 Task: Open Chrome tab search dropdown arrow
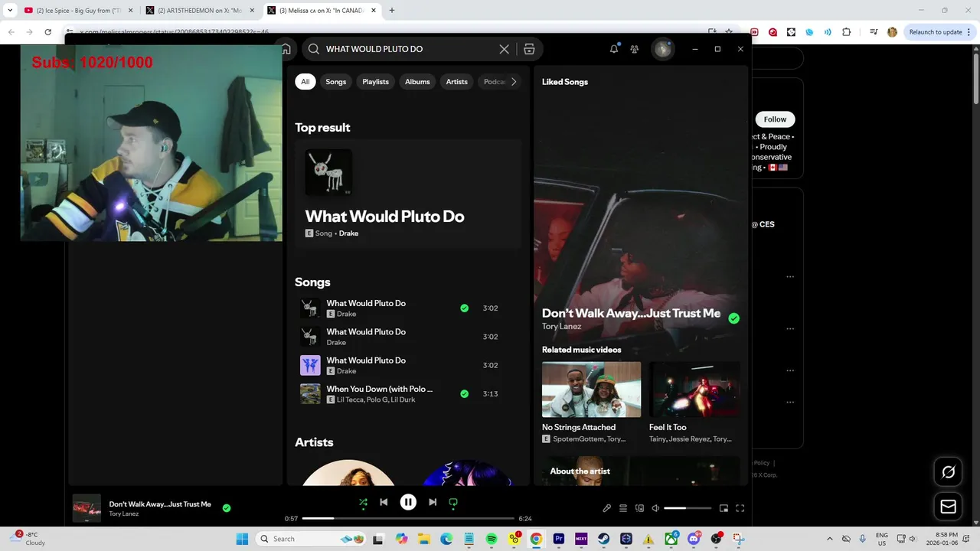[10, 11]
